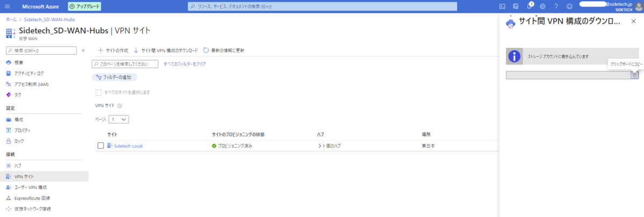Open portal settings gear
The image size is (644, 217).
tap(543, 6)
